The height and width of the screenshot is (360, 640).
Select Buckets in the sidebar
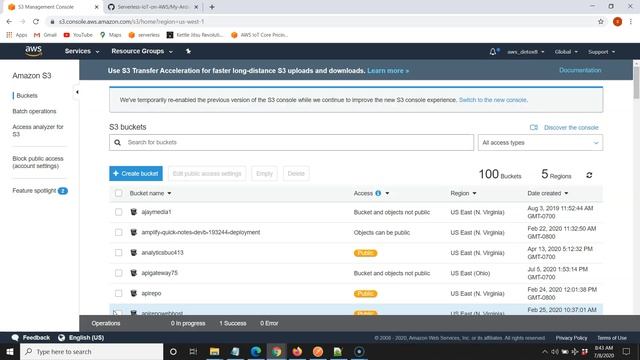(27, 96)
